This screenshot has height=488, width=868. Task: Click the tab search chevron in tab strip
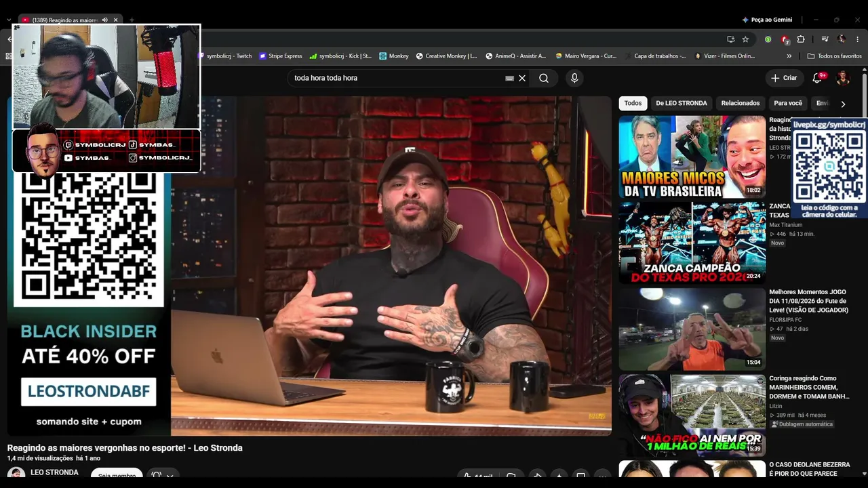tap(8, 20)
